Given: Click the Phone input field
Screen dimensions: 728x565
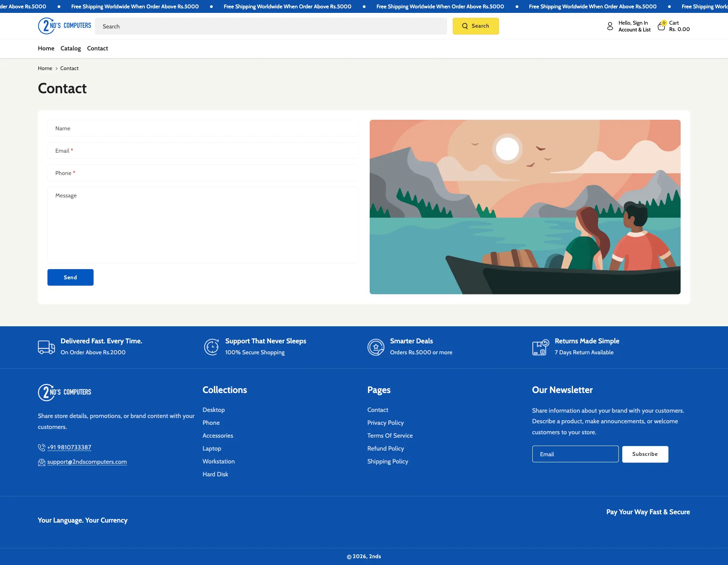Looking at the screenshot, I should (x=203, y=173).
